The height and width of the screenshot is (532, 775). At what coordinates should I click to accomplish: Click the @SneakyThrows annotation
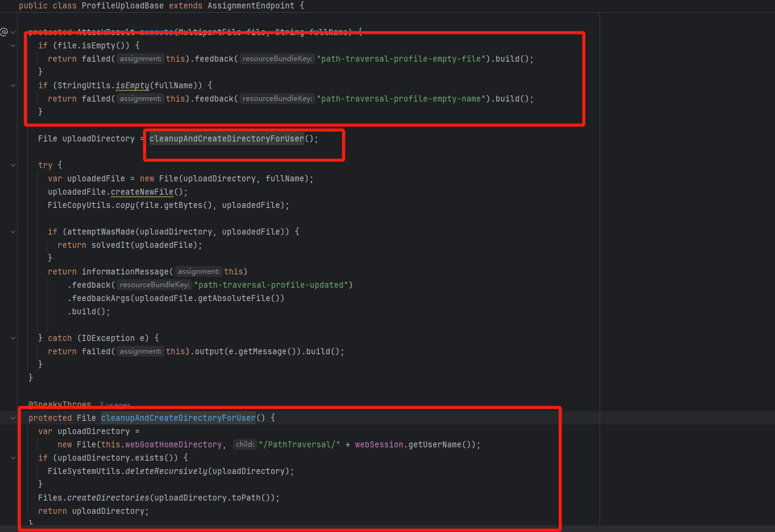click(x=59, y=404)
